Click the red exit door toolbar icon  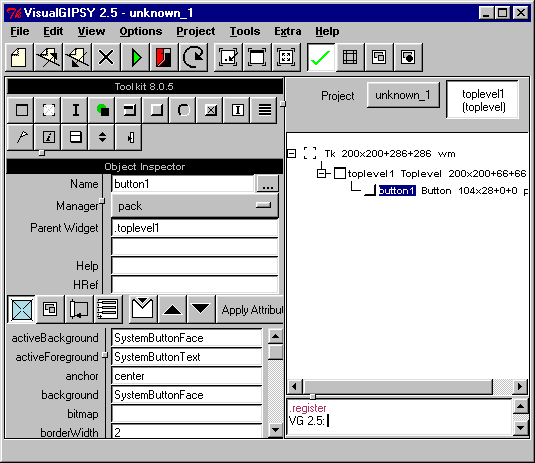click(x=164, y=57)
